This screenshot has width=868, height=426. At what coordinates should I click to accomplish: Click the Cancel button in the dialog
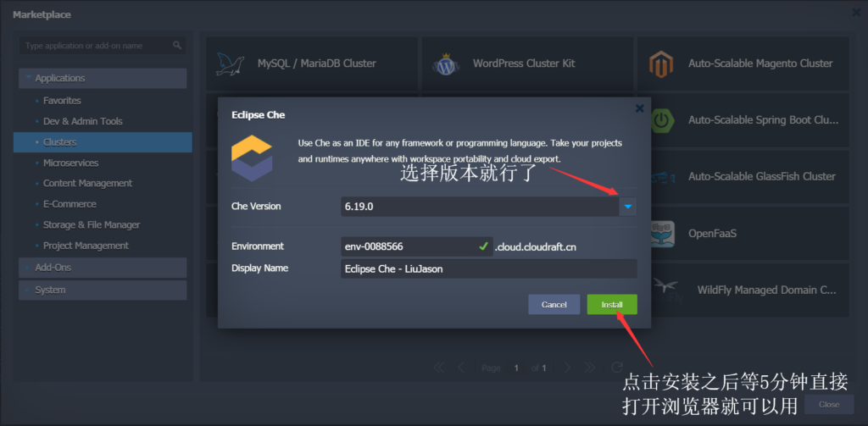554,304
